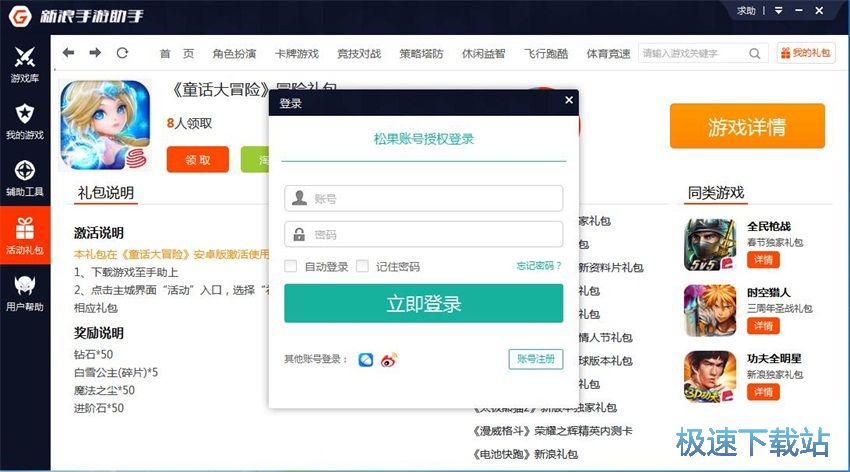The image size is (850, 472).
Task: Open 用户帮助 in the sidebar
Action: click(x=24, y=293)
